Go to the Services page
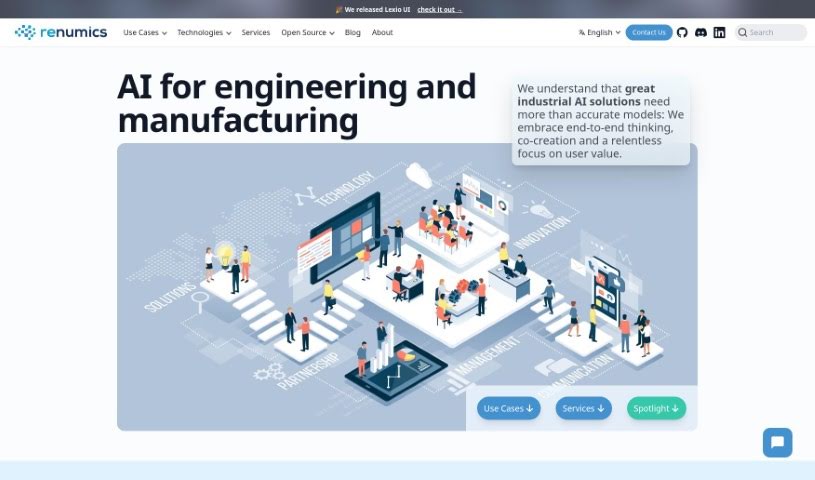 (256, 32)
